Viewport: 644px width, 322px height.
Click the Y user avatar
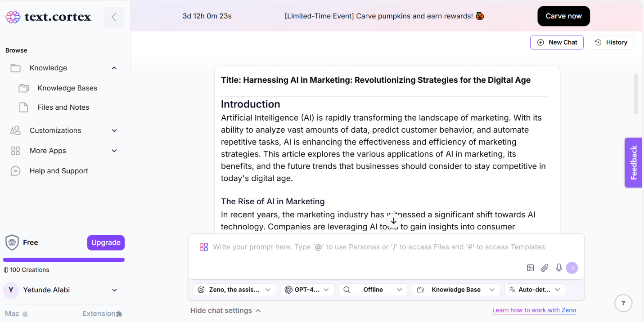click(11, 290)
